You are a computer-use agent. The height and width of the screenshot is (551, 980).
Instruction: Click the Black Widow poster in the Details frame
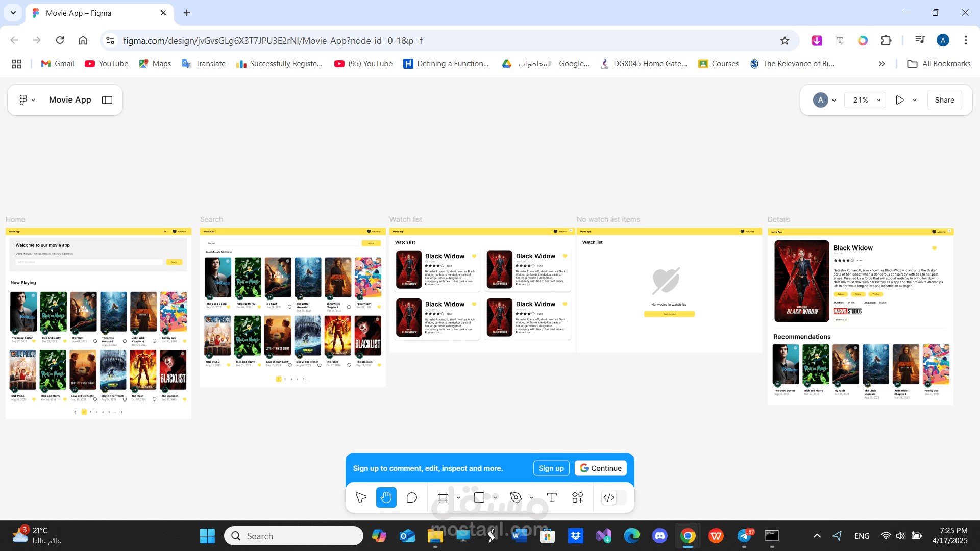click(801, 281)
